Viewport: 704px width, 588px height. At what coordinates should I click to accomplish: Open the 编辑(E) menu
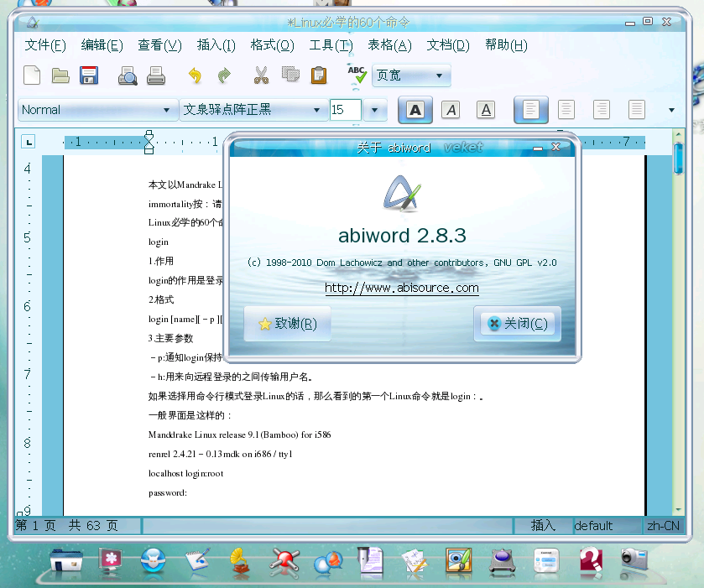[102, 45]
